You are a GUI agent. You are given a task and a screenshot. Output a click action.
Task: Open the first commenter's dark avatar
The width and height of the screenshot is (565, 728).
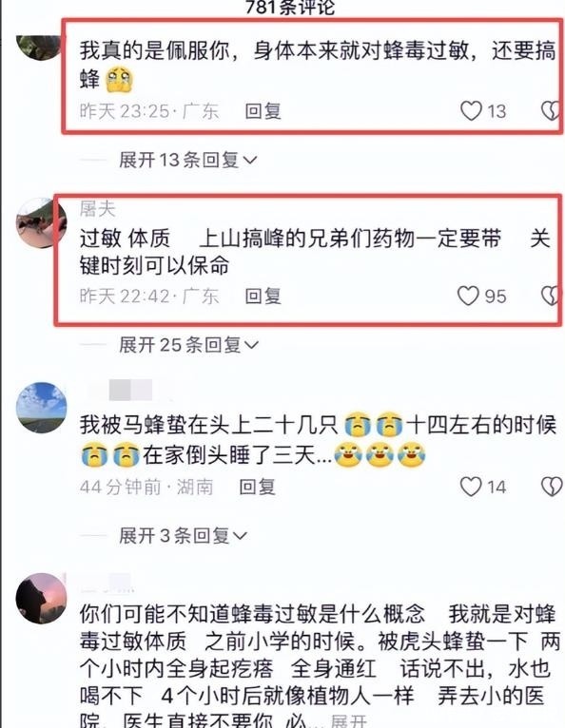(40, 47)
